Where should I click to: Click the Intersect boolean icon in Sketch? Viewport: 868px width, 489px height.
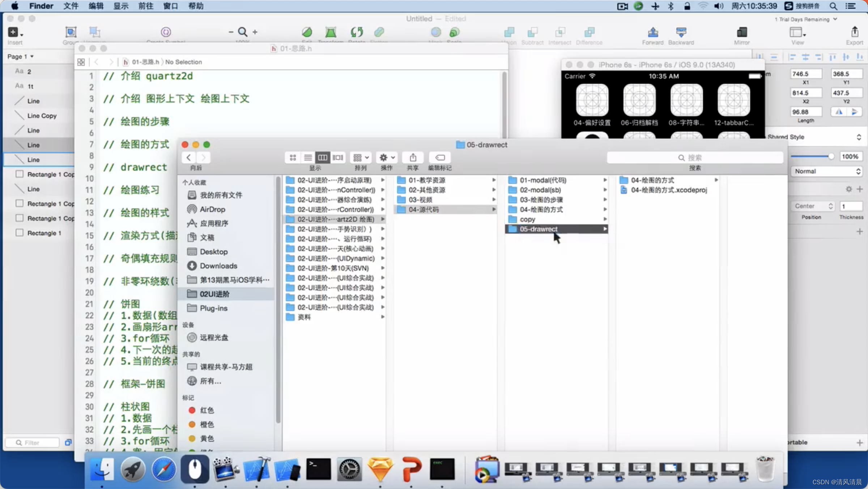(x=560, y=32)
